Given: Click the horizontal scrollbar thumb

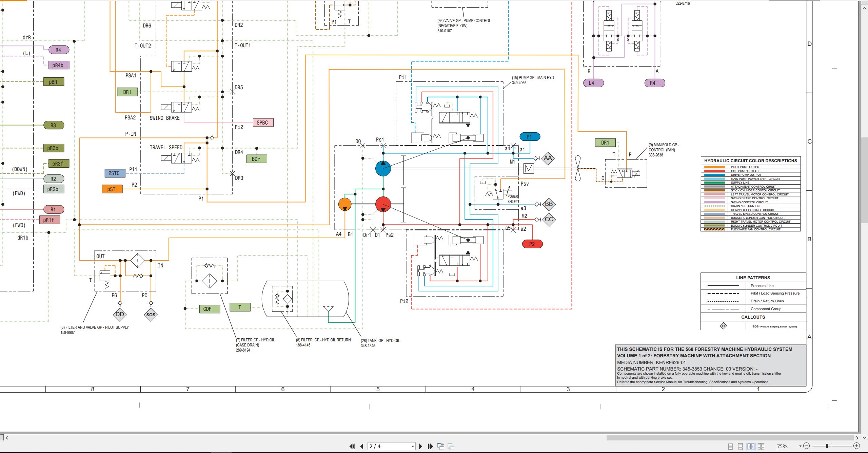Looking at the screenshot, I should click(730, 438).
